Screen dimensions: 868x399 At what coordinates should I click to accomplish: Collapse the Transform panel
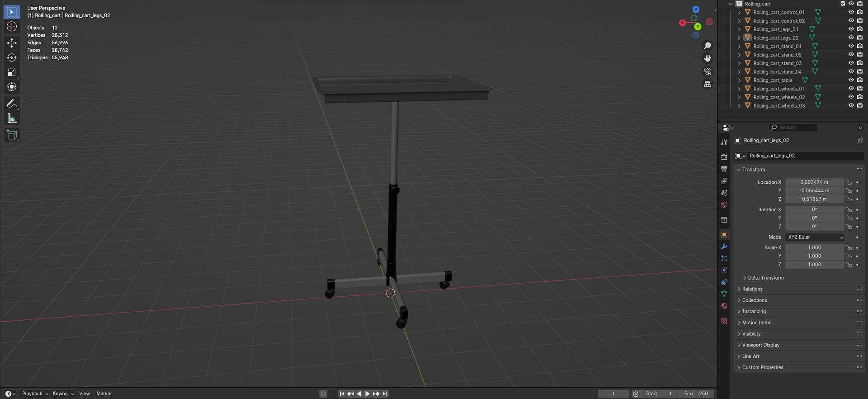tap(739, 170)
